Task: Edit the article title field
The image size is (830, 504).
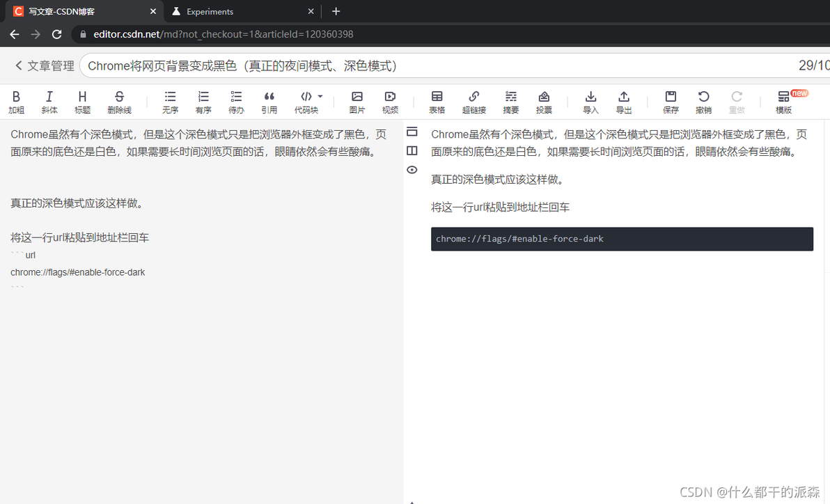Action: click(454, 65)
